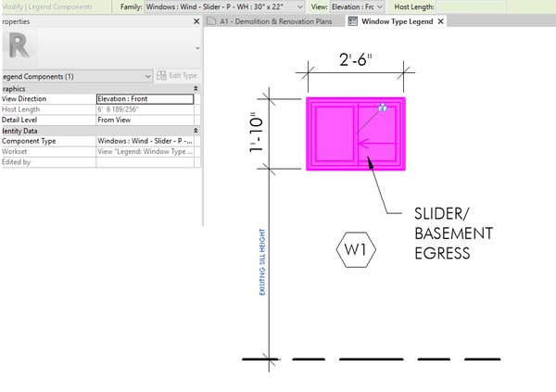Collapse the Identity Data section

196,131
